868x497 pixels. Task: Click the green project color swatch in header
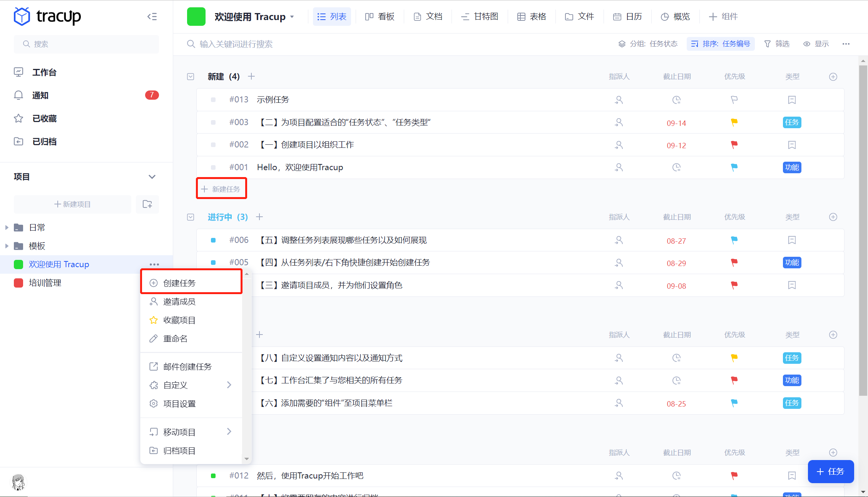[196, 17]
